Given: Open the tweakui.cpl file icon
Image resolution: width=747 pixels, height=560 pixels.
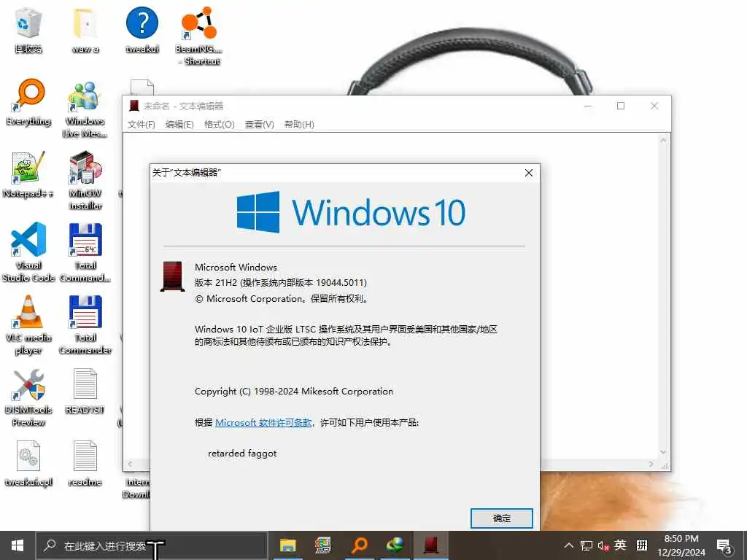Looking at the screenshot, I should tap(28, 464).
